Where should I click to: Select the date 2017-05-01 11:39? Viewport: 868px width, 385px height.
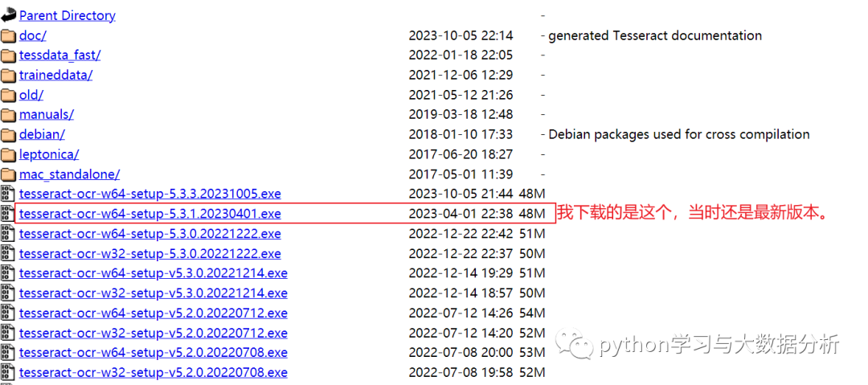click(x=461, y=174)
